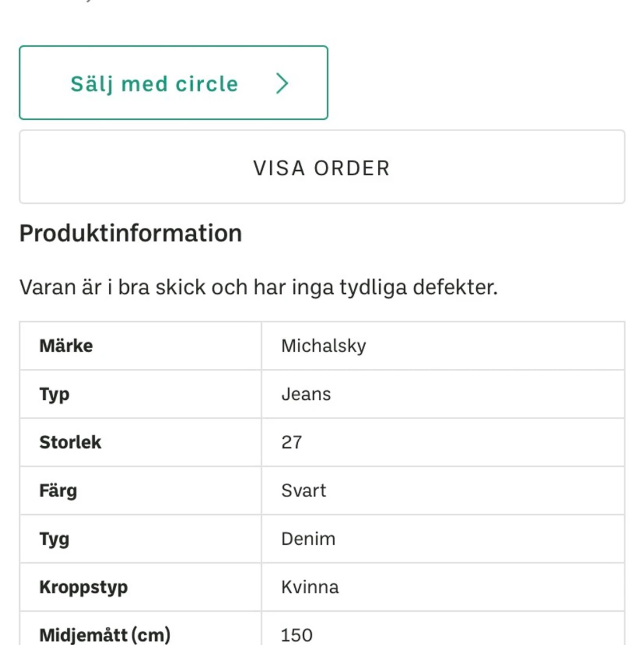Image resolution: width=644 pixels, height=645 pixels.
Task: Click the Produktinformation heading
Action: coord(130,233)
